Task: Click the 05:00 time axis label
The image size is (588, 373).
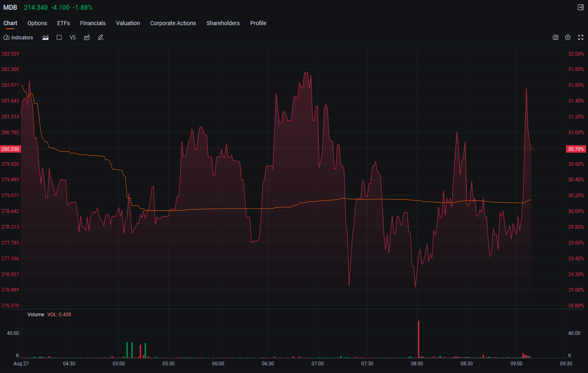Action: pyautogui.click(x=119, y=364)
